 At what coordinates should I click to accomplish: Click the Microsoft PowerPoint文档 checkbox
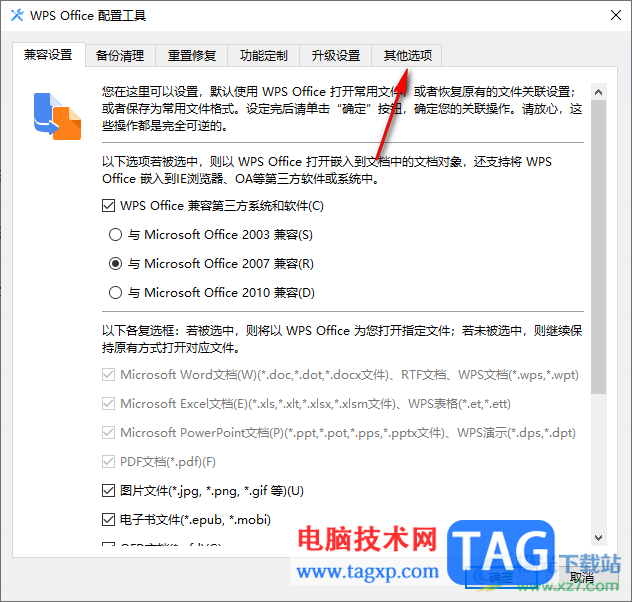click(x=108, y=433)
